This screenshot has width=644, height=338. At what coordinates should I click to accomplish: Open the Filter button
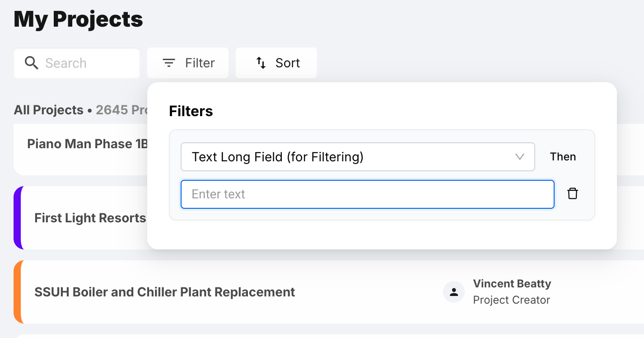pyautogui.click(x=188, y=63)
